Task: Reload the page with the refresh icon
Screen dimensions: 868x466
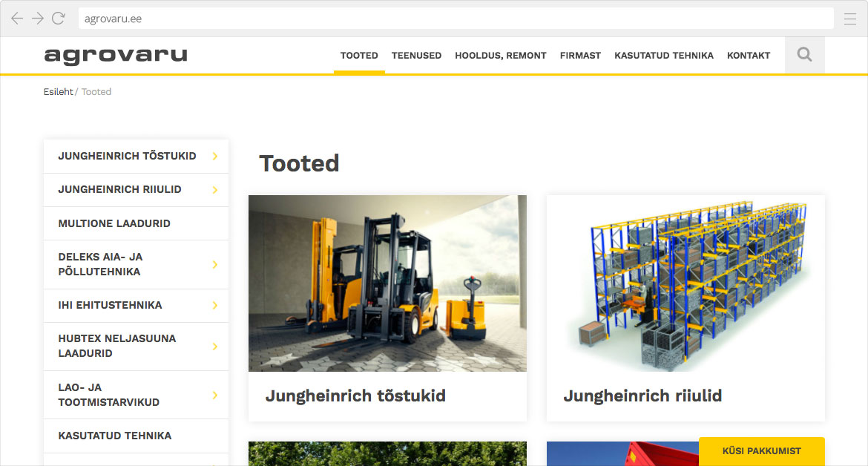Action: 59,19
